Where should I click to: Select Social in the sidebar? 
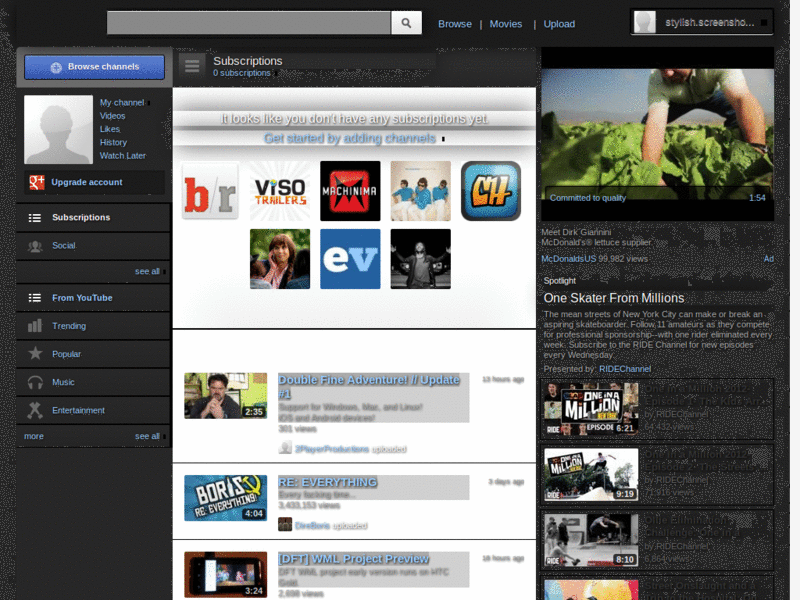pyautogui.click(x=93, y=246)
